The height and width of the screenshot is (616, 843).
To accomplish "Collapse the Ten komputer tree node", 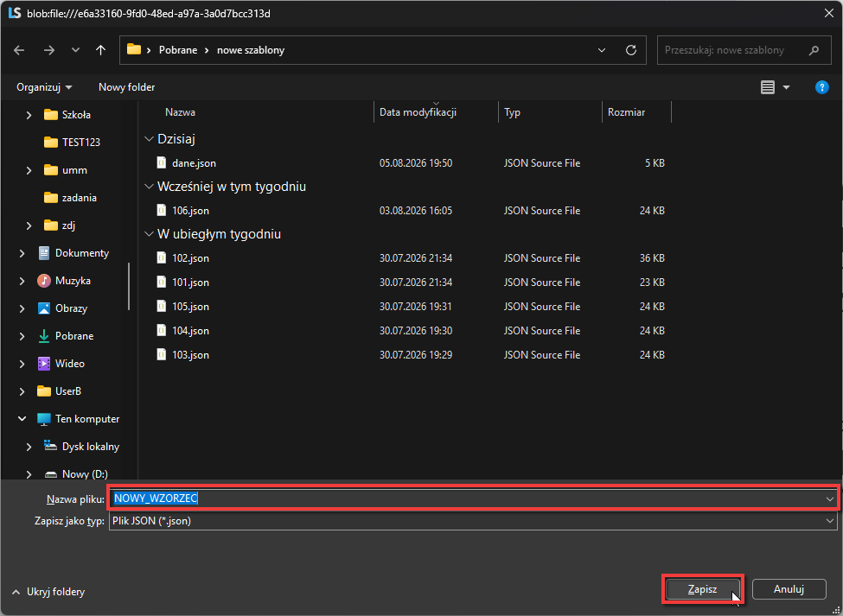I will [x=22, y=419].
